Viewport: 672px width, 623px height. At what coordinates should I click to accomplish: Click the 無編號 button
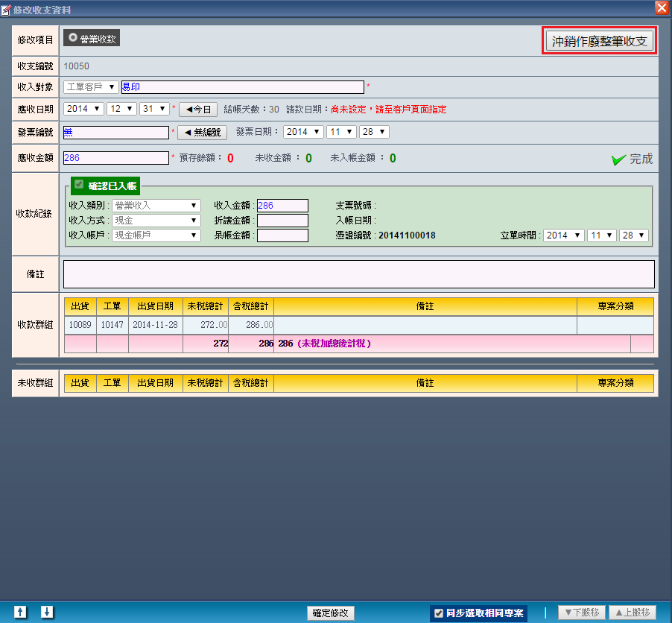(x=201, y=133)
